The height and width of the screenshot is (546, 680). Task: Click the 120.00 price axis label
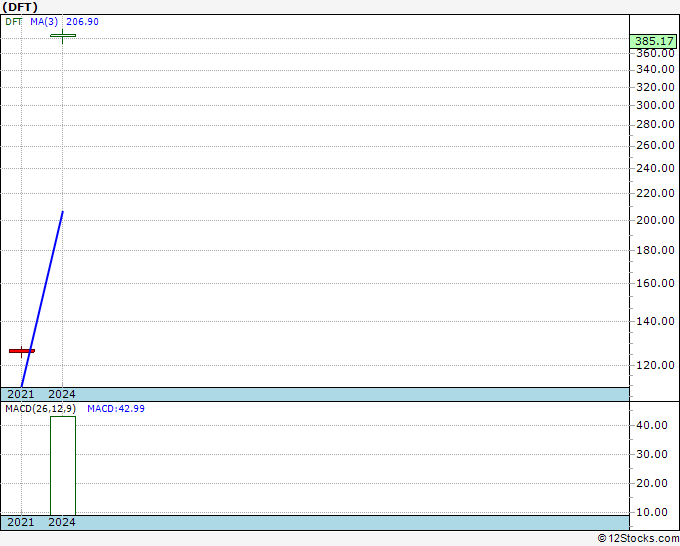coord(655,365)
